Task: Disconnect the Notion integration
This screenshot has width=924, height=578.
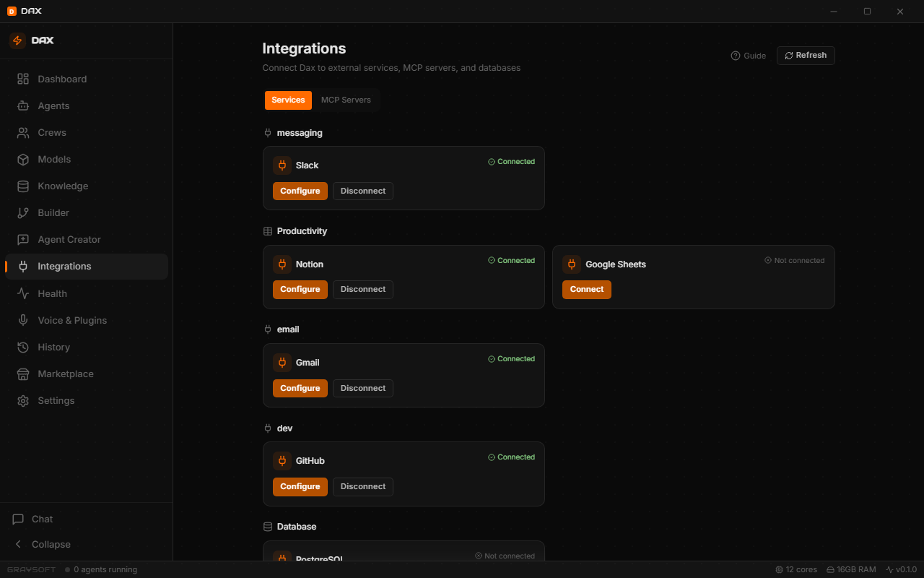Action: (363, 289)
